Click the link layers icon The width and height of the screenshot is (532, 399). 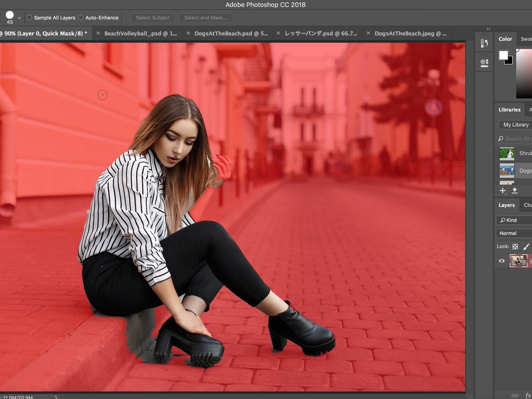pos(515,395)
